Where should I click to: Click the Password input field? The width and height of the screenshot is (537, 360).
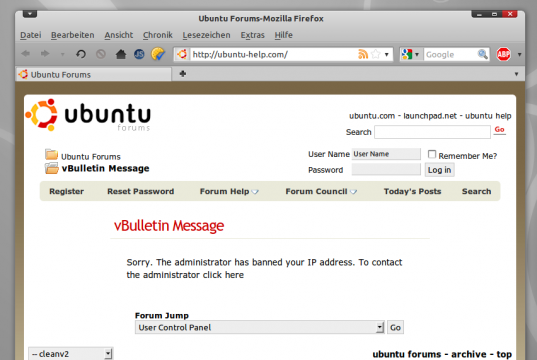pyautogui.click(x=386, y=170)
